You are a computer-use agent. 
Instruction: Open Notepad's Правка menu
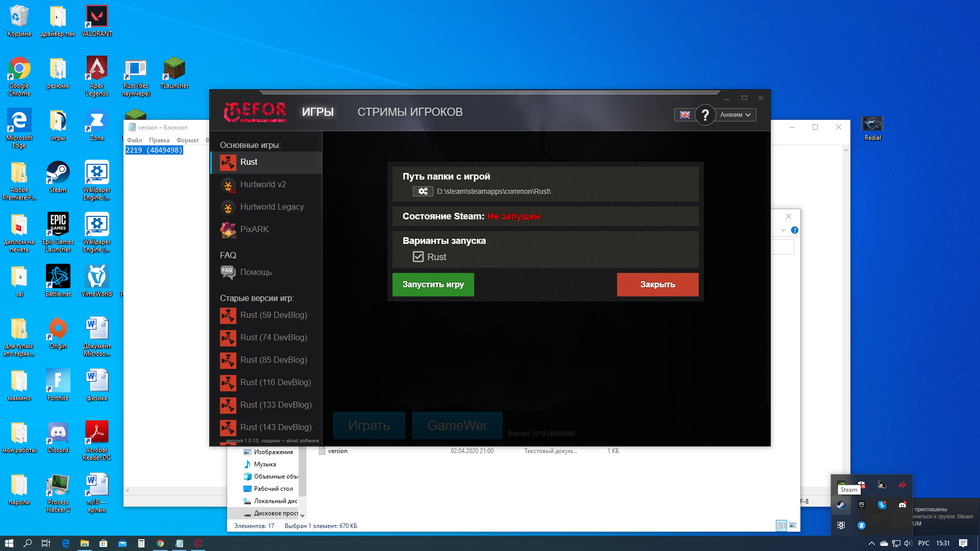(159, 140)
